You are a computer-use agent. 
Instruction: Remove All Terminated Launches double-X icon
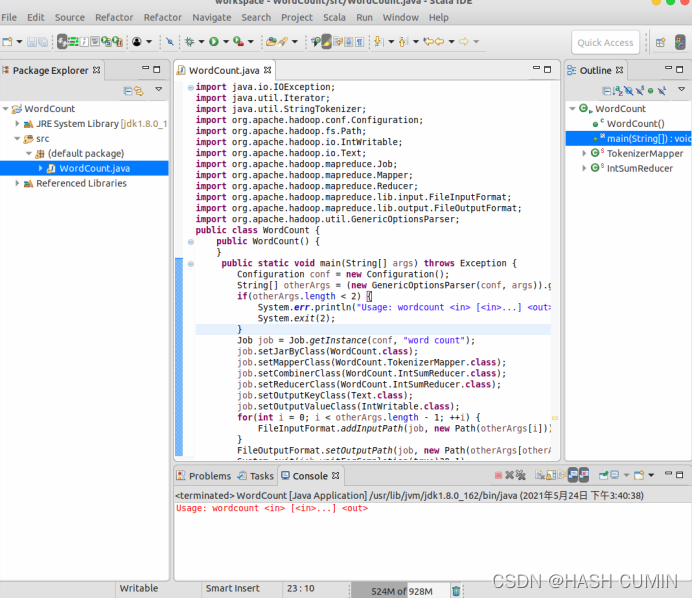[521, 475]
